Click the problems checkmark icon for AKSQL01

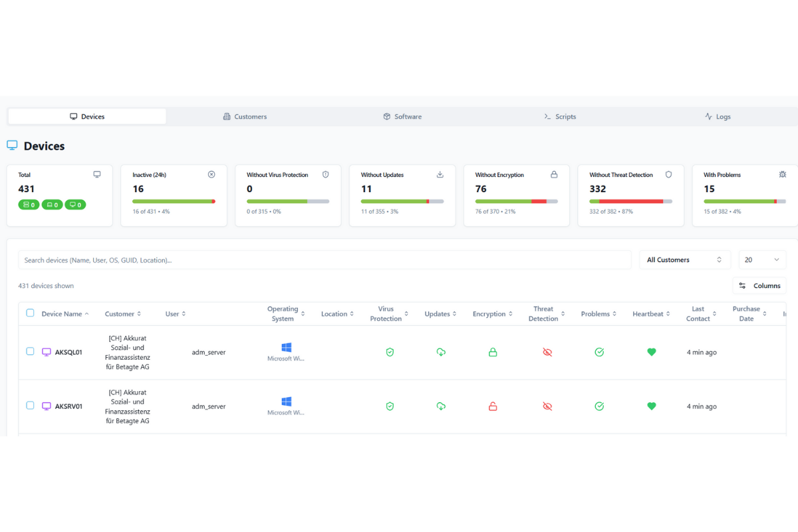599,352
